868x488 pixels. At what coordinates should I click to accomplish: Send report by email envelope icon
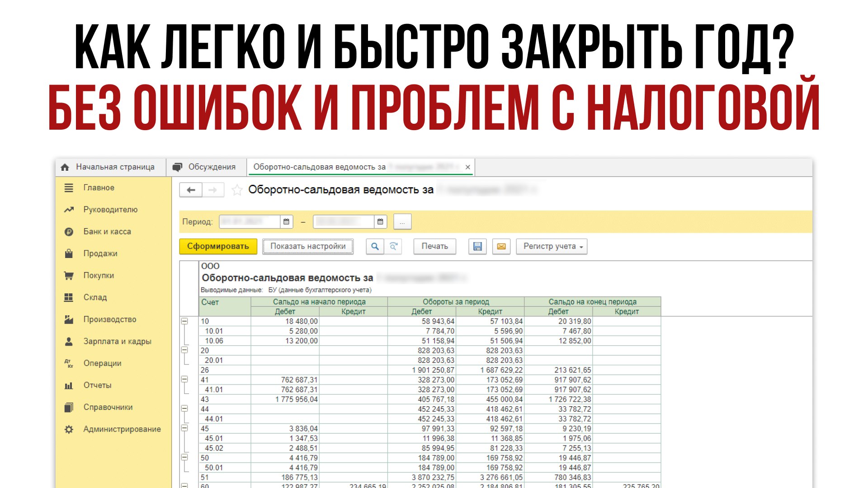pyautogui.click(x=501, y=246)
